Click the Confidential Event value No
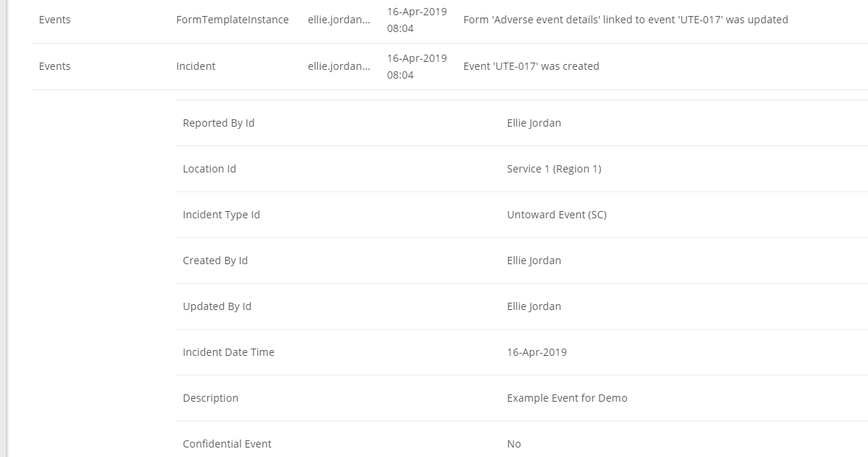868x457 pixels. click(514, 444)
